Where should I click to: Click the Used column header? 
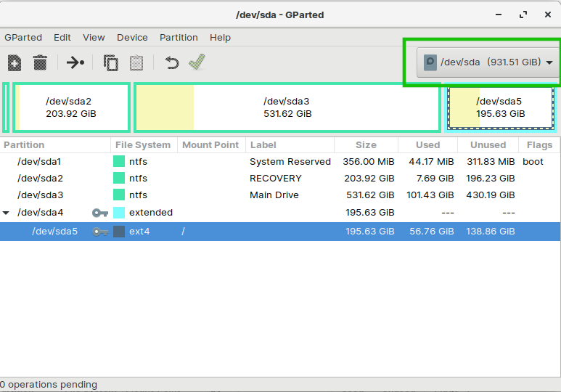coord(428,145)
